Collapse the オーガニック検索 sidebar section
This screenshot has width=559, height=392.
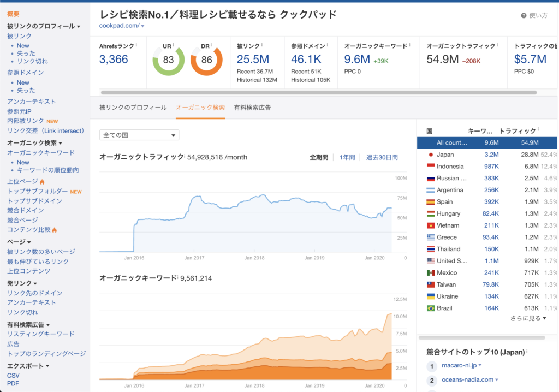[x=60, y=144]
